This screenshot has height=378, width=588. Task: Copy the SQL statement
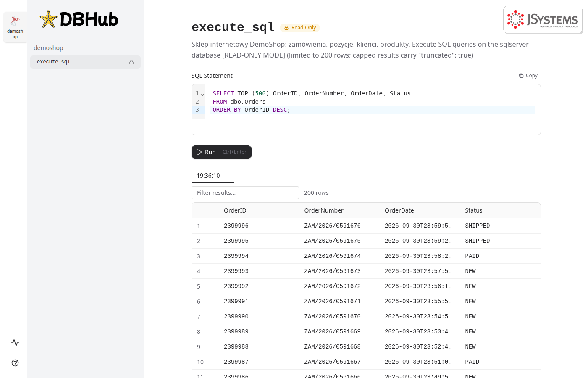point(528,76)
